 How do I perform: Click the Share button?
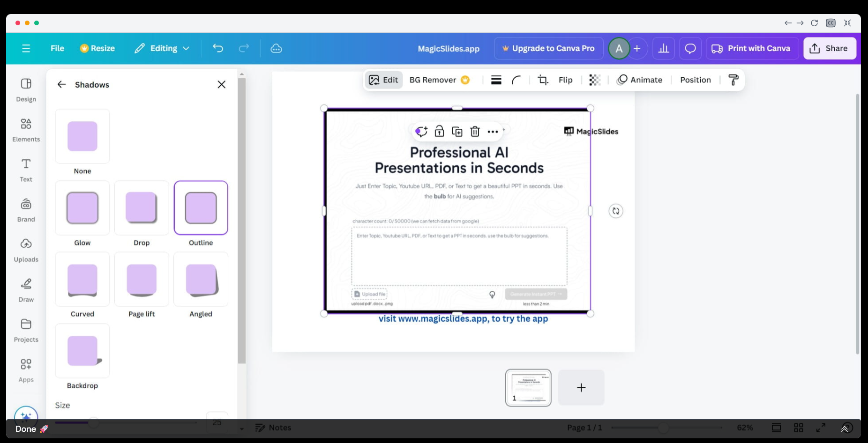click(830, 48)
